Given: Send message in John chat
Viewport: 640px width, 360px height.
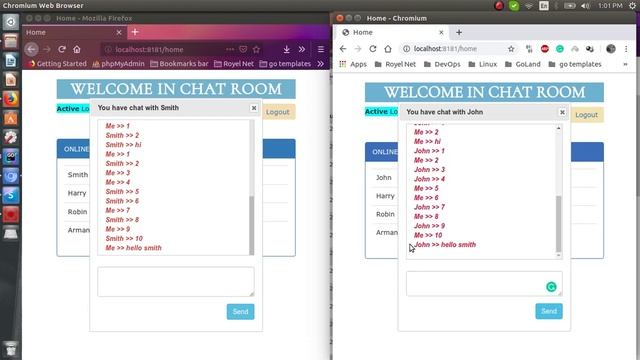Looking at the screenshot, I should [549, 311].
